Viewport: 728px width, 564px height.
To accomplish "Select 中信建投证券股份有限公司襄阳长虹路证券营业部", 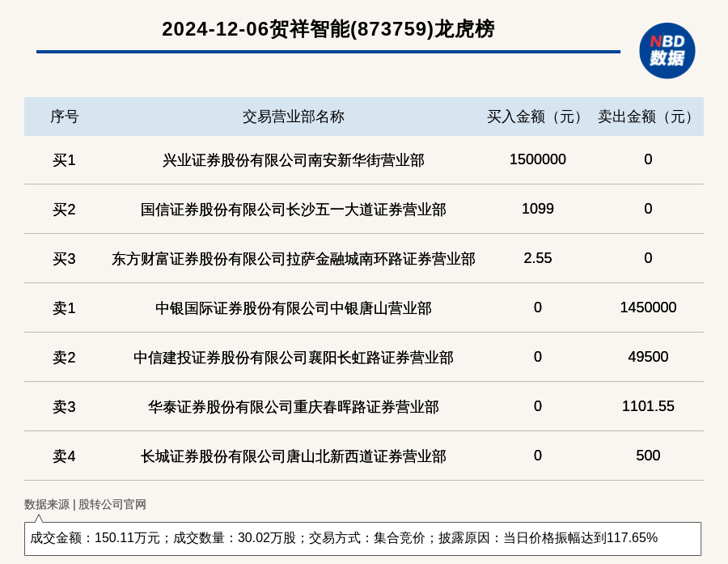I will (x=294, y=358).
